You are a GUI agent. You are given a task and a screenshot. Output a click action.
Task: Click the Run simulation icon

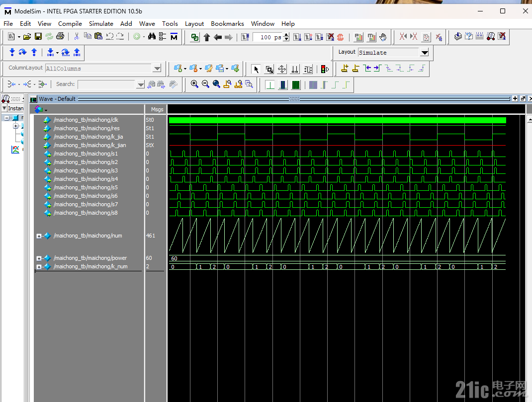point(297,37)
